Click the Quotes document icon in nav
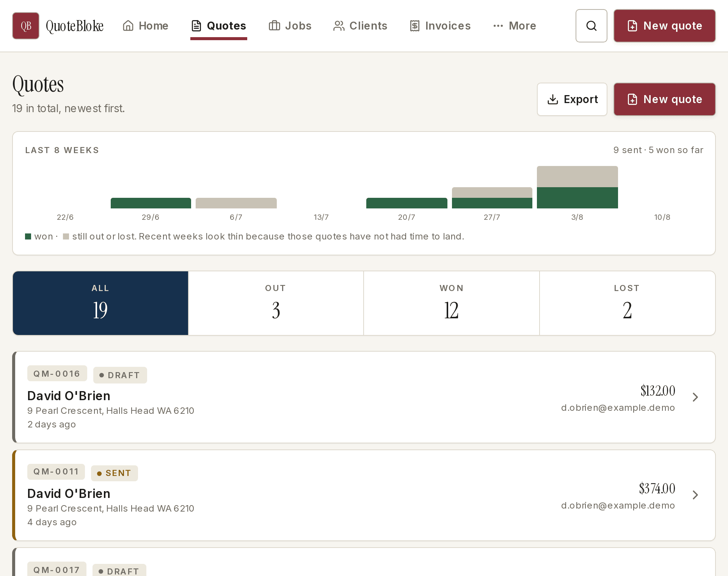 tap(196, 26)
